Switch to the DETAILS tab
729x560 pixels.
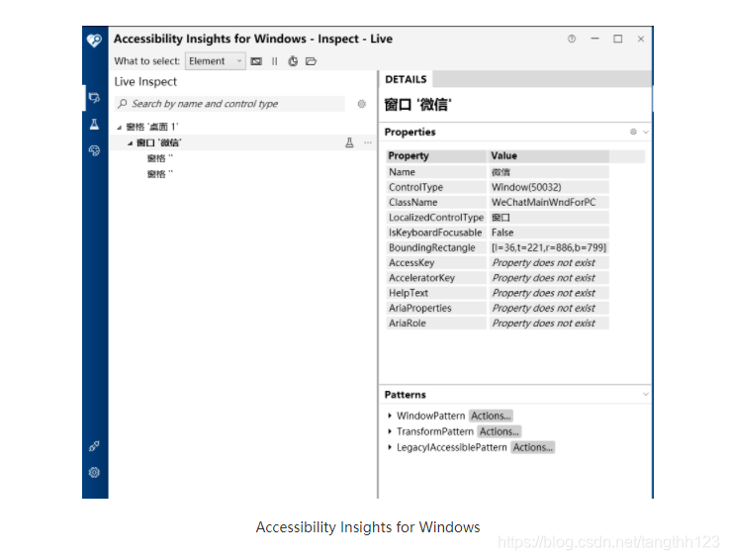click(x=406, y=79)
